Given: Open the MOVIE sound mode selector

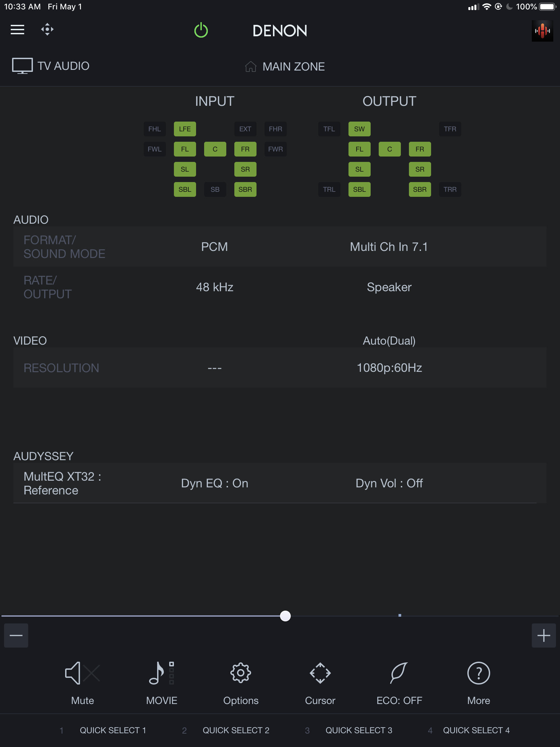Looking at the screenshot, I should click(x=161, y=682).
